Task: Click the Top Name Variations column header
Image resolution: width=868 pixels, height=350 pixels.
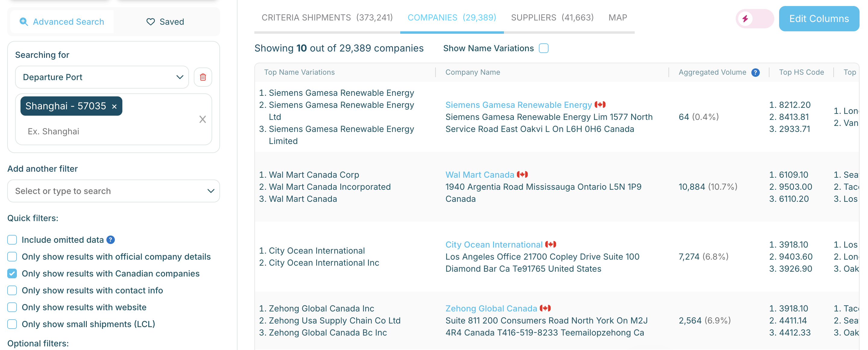Action: click(x=299, y=72)
